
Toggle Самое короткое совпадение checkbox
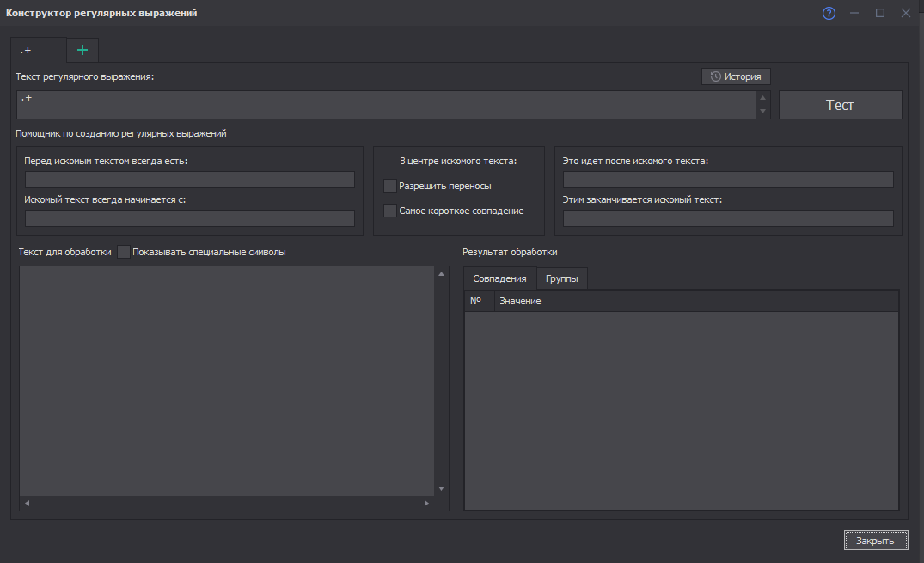click(390, 211)
